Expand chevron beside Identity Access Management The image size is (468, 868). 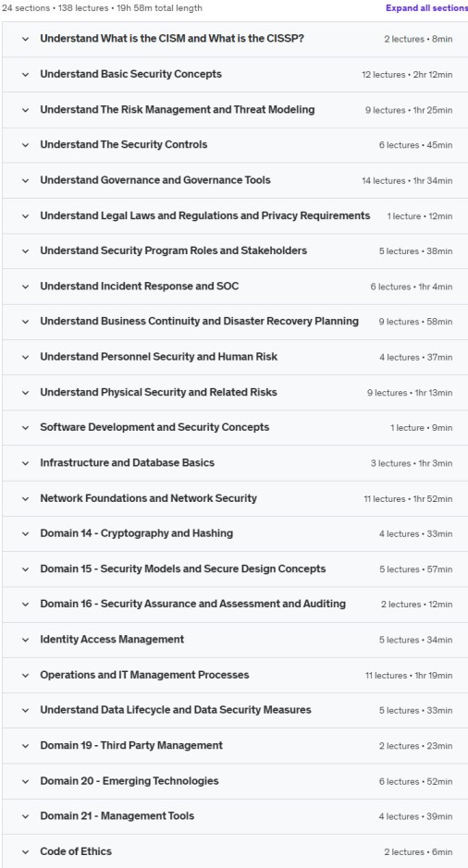tap(26, 640)
